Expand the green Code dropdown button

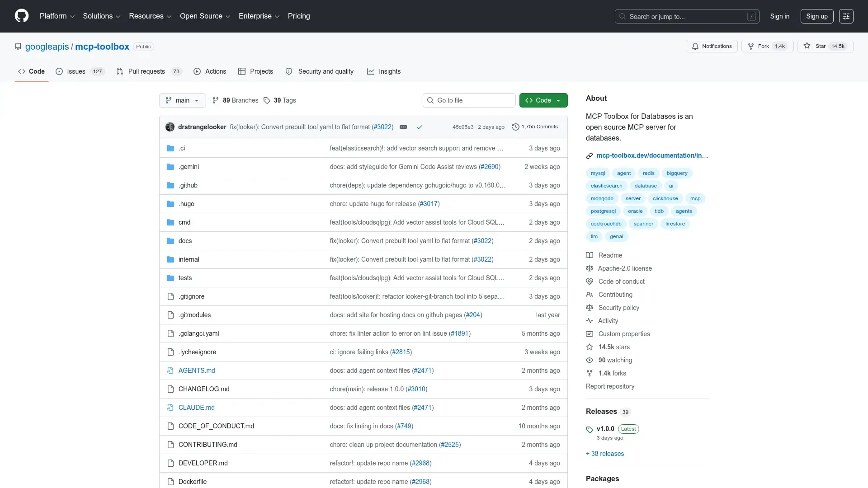pyautogui.click(x=543, y=100)
